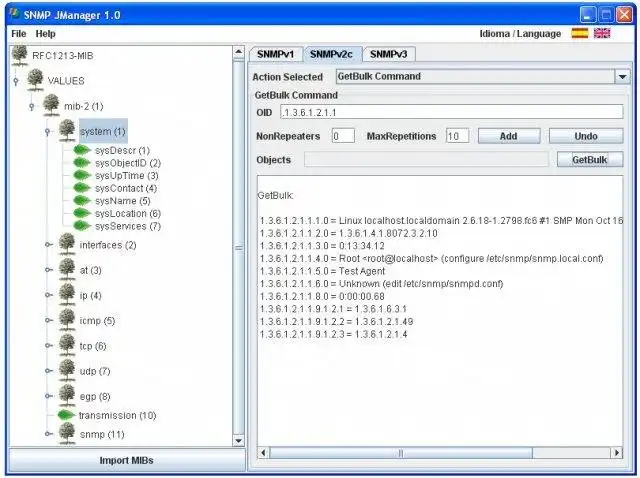Expand the icmp (5) node

(x=49, y=320)
